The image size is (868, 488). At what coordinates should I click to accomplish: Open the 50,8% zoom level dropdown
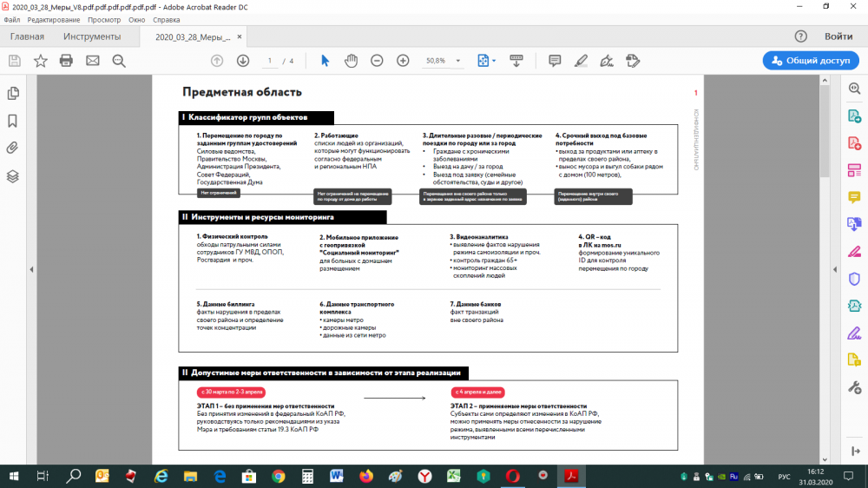click(444, 61)
